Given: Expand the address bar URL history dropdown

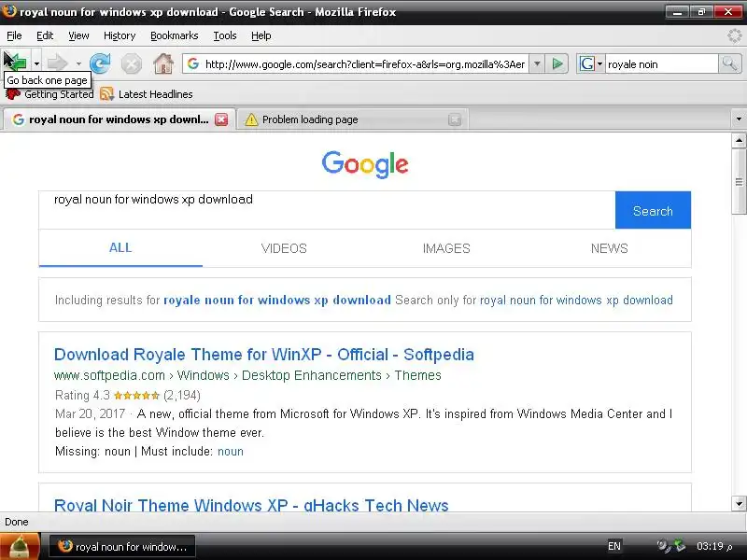Looking at the screenshot, I should click(537, 63).
